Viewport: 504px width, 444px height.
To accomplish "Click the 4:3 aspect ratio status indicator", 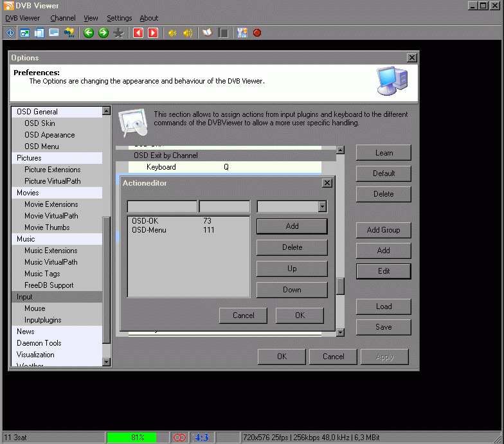I will 201,438.
